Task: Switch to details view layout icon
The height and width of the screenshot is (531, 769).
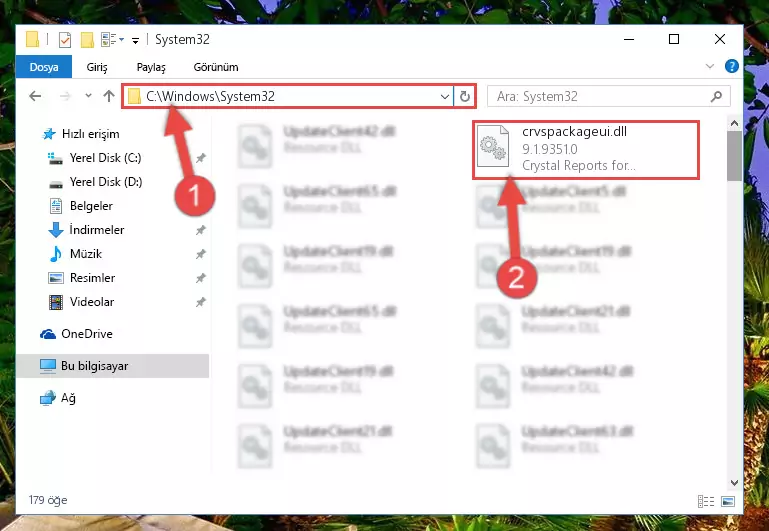Action: pyautogui.click(x=706, y=501)
